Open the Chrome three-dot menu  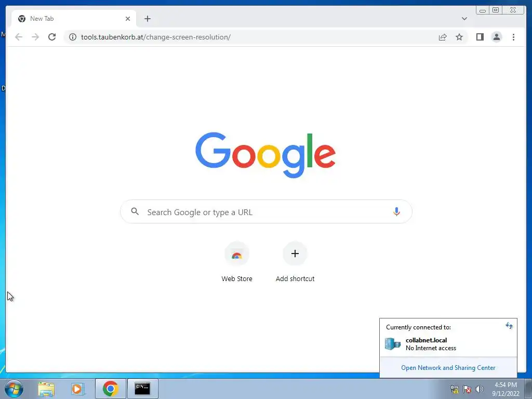(x=513, y=37)
